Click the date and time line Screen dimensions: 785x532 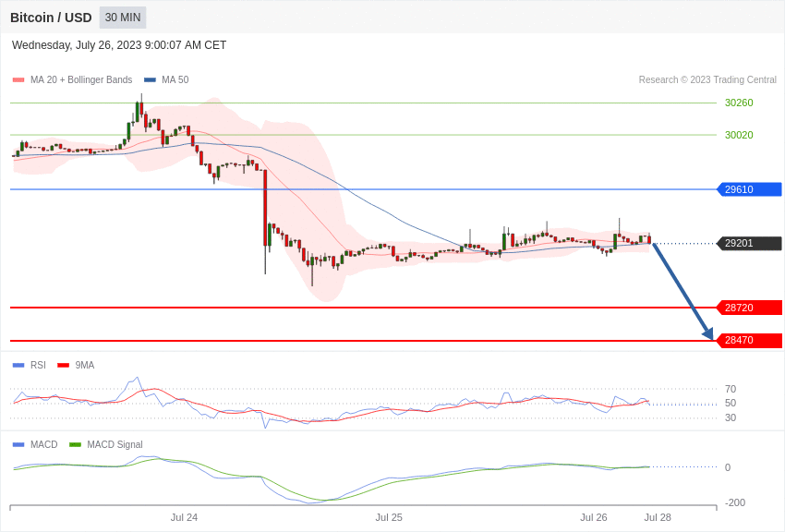click(119, 45)
